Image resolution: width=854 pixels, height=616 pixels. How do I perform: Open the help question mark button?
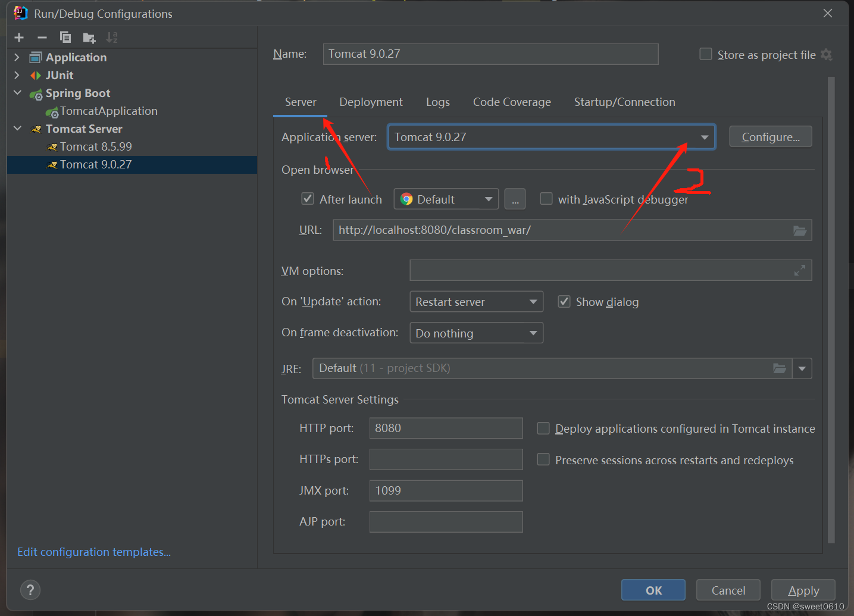(30, 590)
